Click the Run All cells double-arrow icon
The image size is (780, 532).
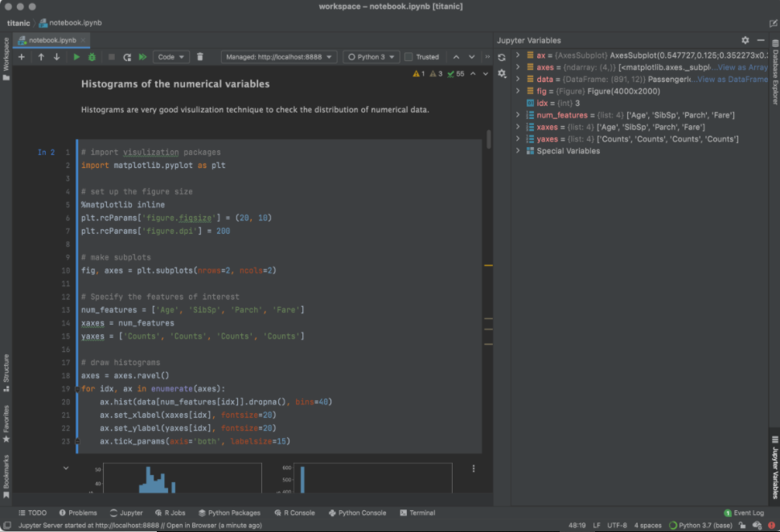(142, 57)
